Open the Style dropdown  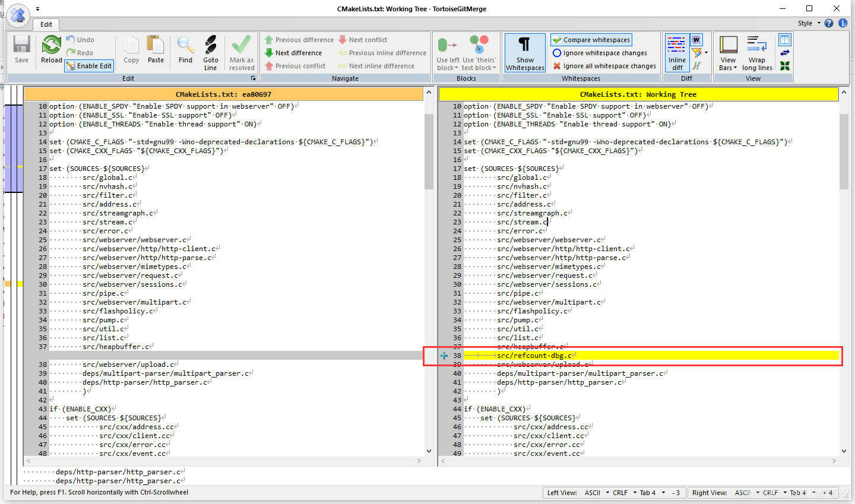click(x=809, y=23)
